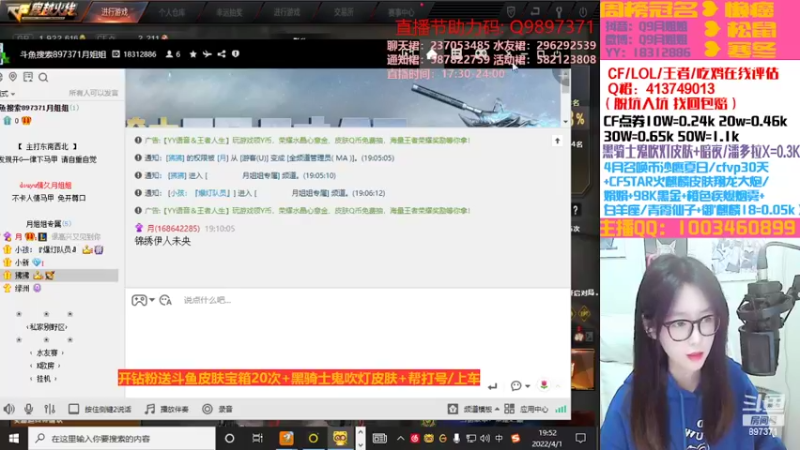This screenshot has height=450, width=800.
Task: Click the scroll to top arrow in chat
Action: point(557,141)
